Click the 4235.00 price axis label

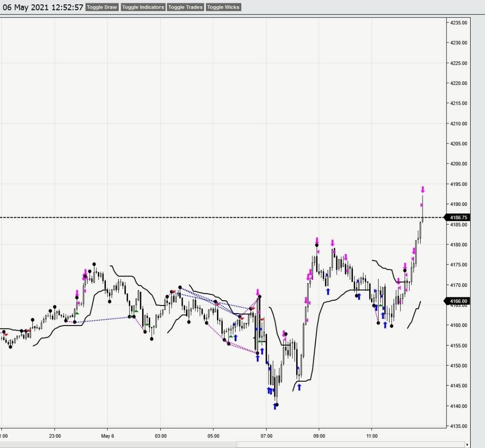pos(458,22)
